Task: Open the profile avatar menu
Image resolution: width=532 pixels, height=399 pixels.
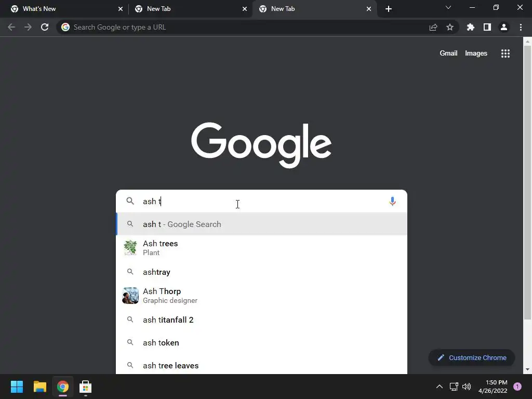Action: (504, 27)
